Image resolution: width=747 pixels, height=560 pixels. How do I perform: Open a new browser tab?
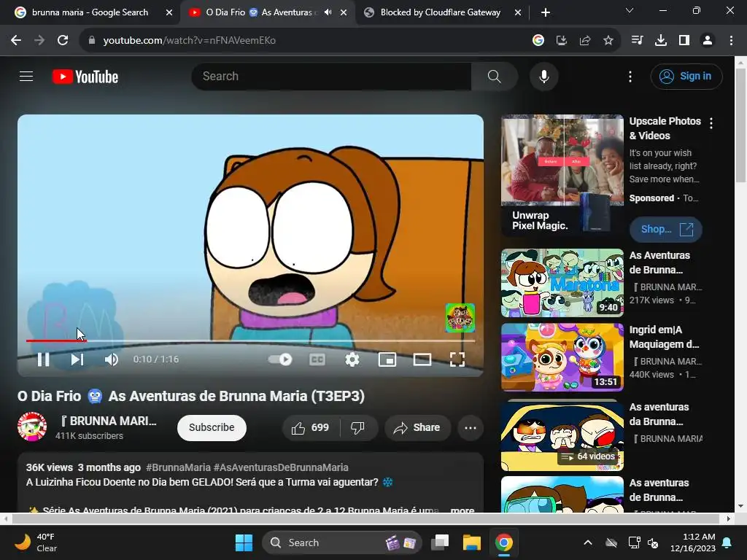(546, 12)
